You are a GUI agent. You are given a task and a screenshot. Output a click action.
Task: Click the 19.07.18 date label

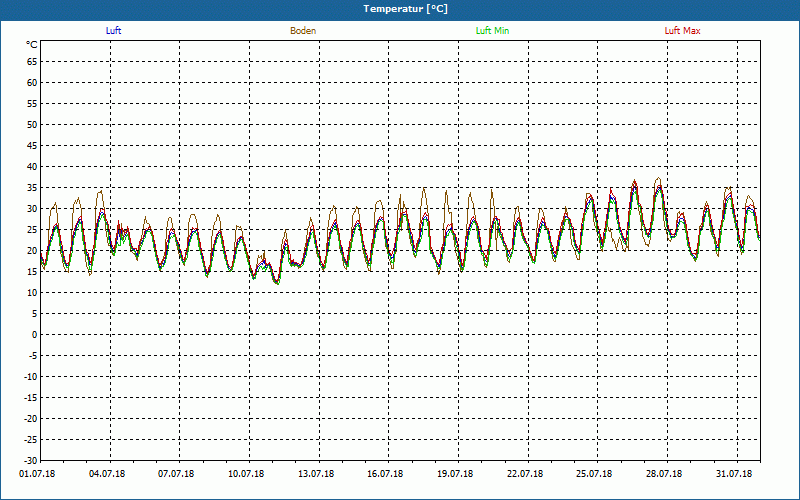click(x=455, y=474)
